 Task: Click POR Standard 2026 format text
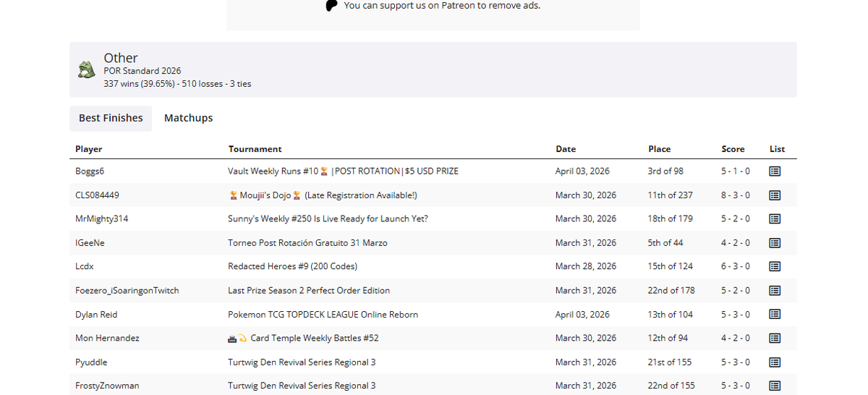(142, 71)
